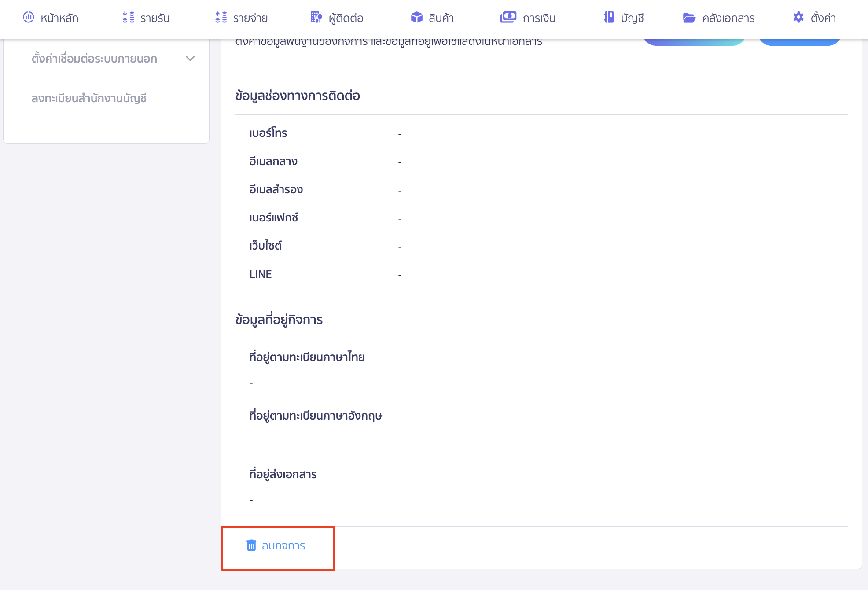Open ลงทะเบียนสำนักงานบัญชี in sidebar
This screenshot has height=590, width=868.
89,98
